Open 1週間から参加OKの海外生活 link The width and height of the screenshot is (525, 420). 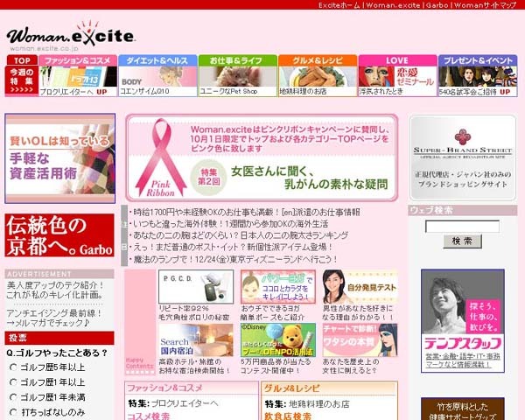tap(231, 224)
